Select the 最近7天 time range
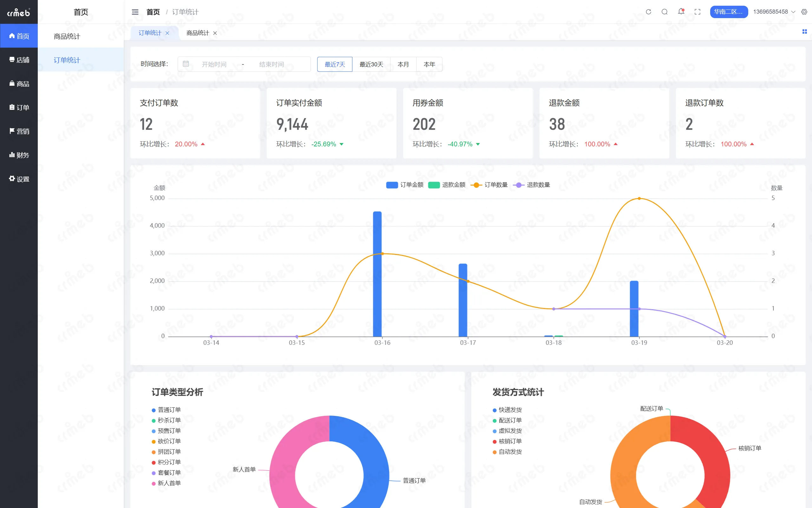The image size is (812, 508). [x=335, y=64]
